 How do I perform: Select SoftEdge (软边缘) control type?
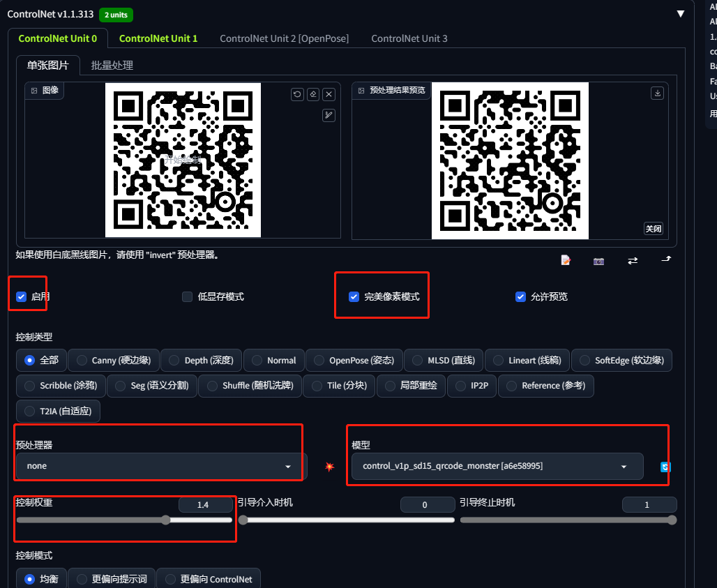pos(621,361)
